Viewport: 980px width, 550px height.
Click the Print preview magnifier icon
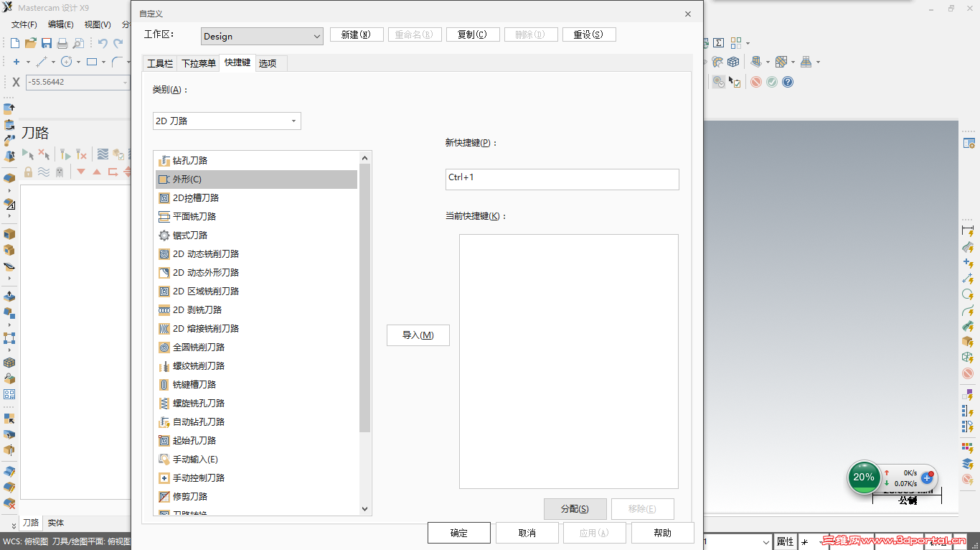(78, 43)
